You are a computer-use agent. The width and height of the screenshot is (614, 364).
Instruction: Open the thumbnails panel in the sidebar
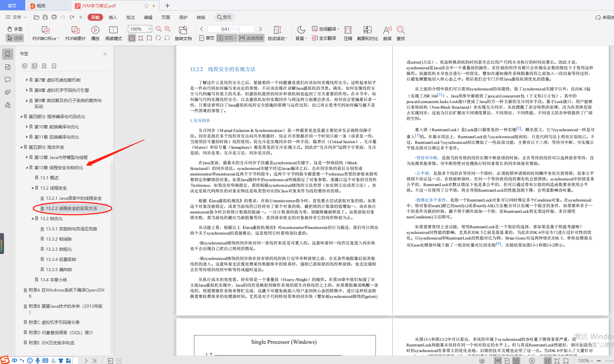coord(8,67)
